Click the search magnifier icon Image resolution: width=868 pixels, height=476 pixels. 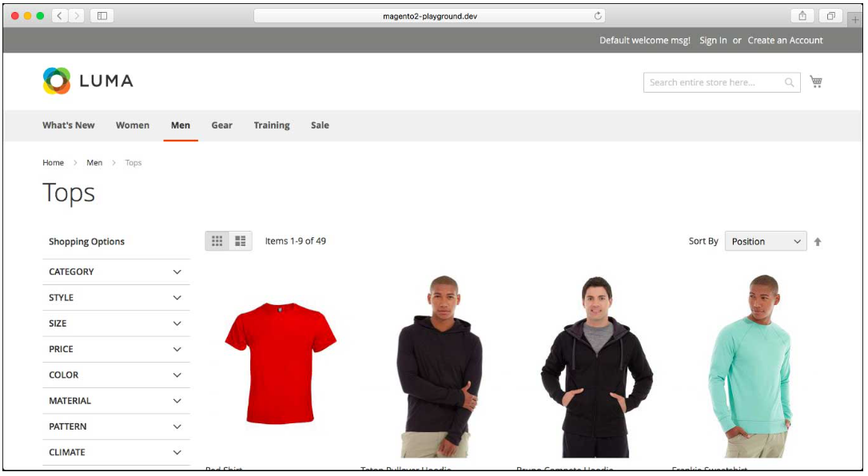point(789,82)
